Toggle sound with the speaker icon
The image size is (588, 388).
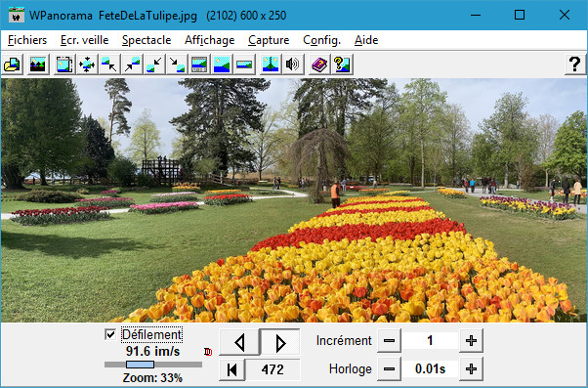point(292,65)
